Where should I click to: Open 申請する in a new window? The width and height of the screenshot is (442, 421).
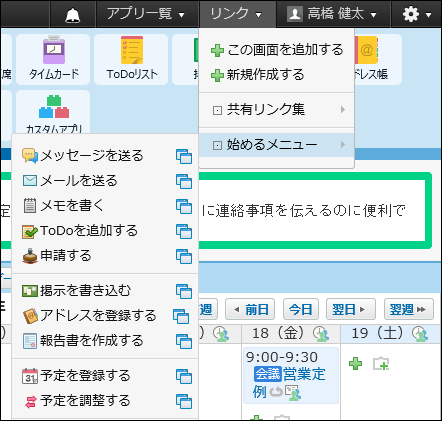coord(184,256)
